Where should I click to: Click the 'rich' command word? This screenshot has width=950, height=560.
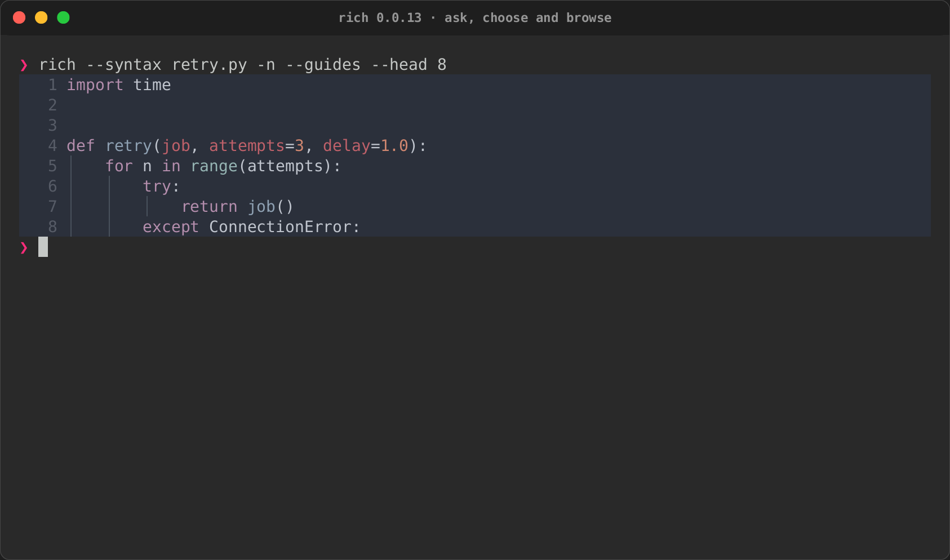pyautogui.click(x=57, y=65)
